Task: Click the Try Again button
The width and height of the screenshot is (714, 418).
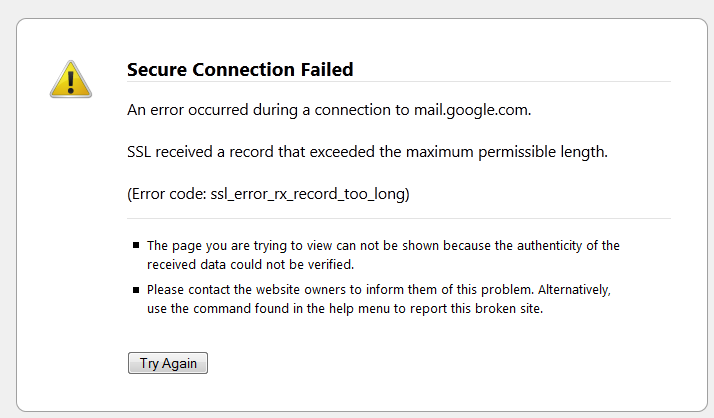Action: pos(168,363)
